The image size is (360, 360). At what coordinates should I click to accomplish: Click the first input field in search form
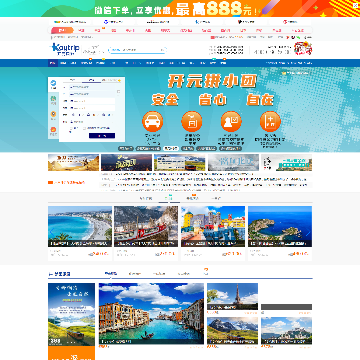click(92, 87)
